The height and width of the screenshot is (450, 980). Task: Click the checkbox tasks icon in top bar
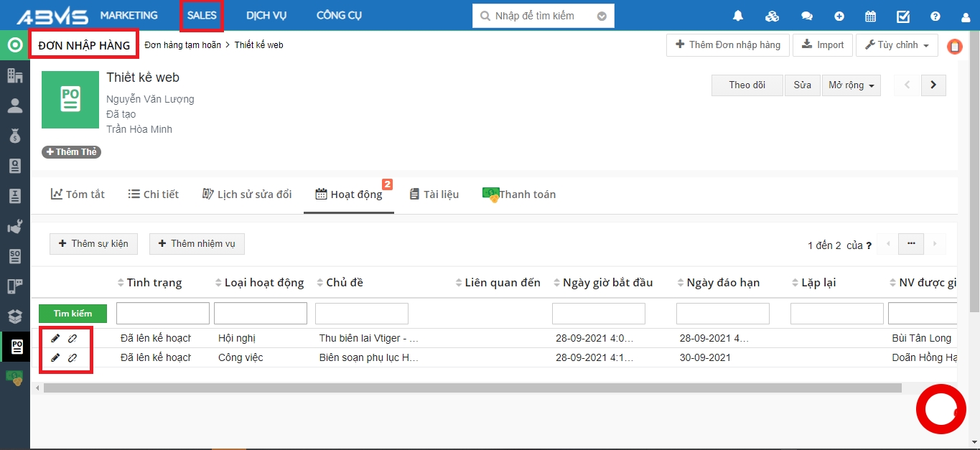[903, 16]
